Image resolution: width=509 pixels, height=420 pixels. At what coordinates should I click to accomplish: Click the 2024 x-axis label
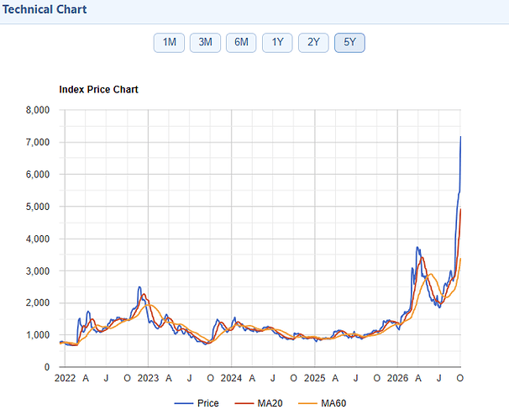(x=231, y=378)
